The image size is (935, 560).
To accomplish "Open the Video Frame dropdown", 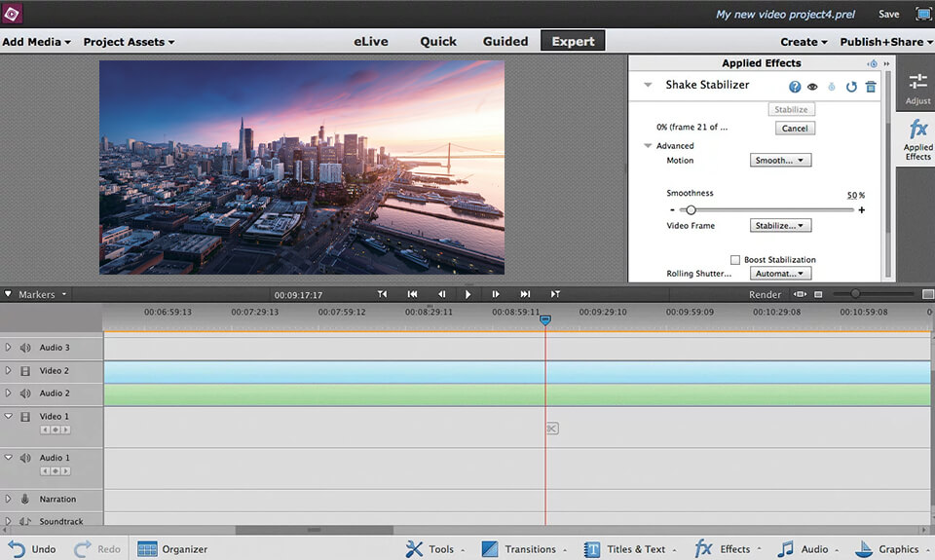I will click(x=780, y=225).
